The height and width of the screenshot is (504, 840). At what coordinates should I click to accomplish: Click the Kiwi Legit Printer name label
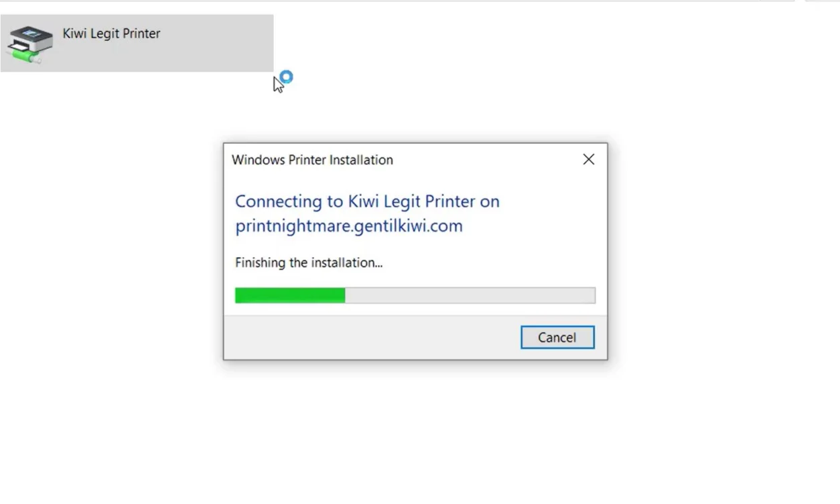point(111,33)
